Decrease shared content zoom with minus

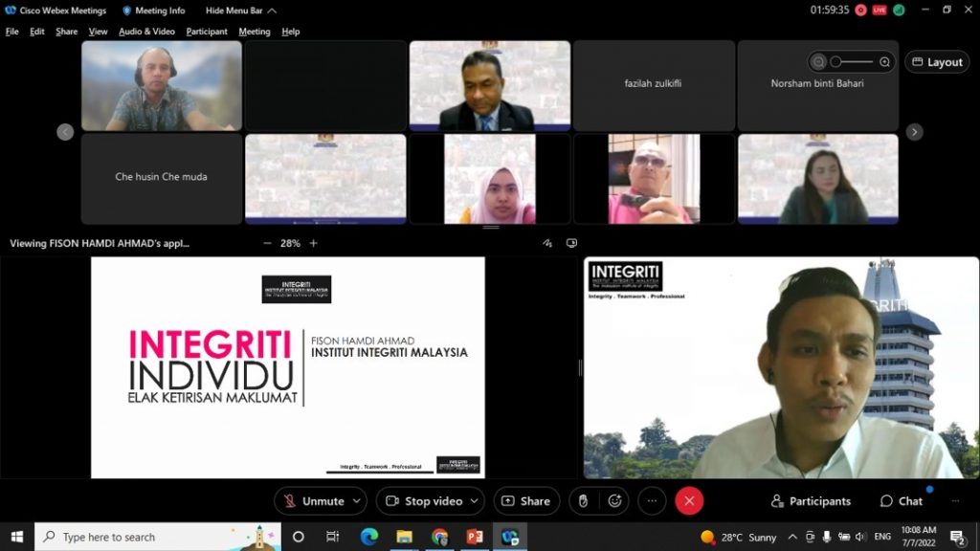(268, 243)
